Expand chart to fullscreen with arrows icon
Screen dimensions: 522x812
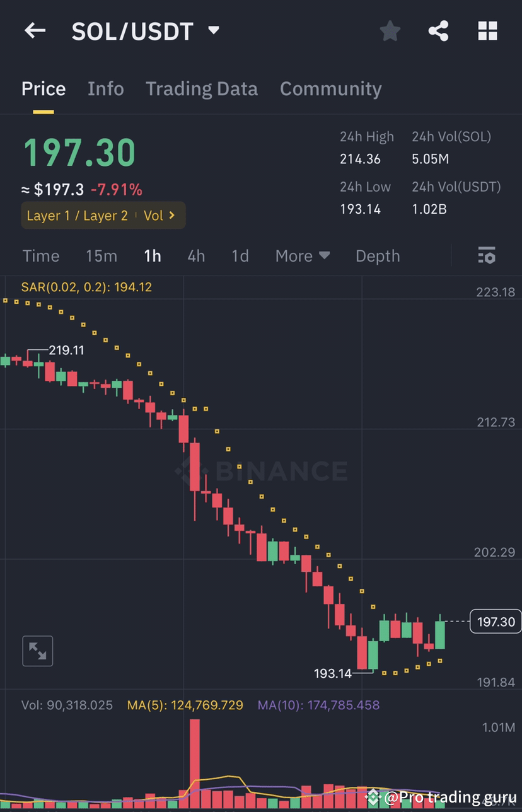[x=37, y=651]
